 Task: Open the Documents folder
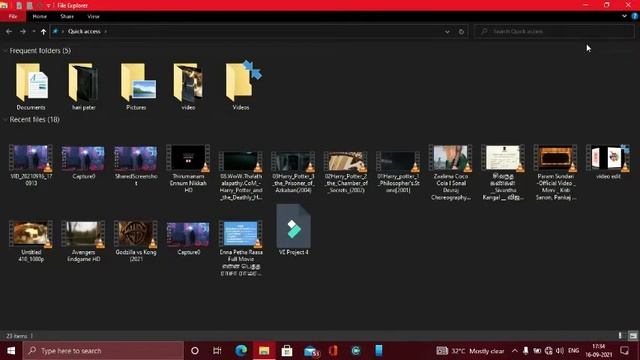[31, 86]
